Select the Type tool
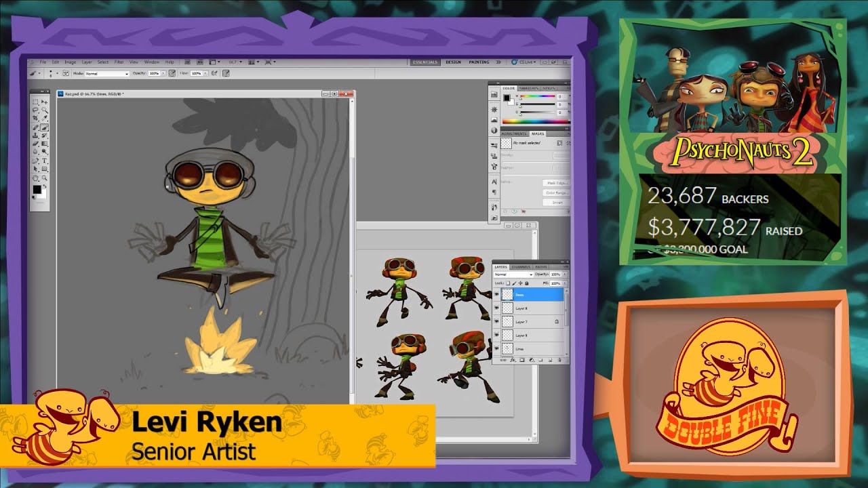868x488 pixels. 44,160
